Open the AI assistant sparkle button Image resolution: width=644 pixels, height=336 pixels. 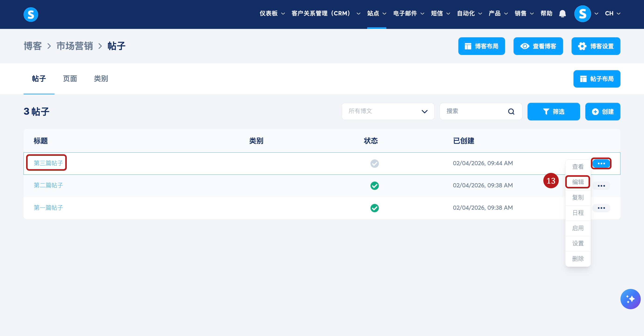[630, 299]
